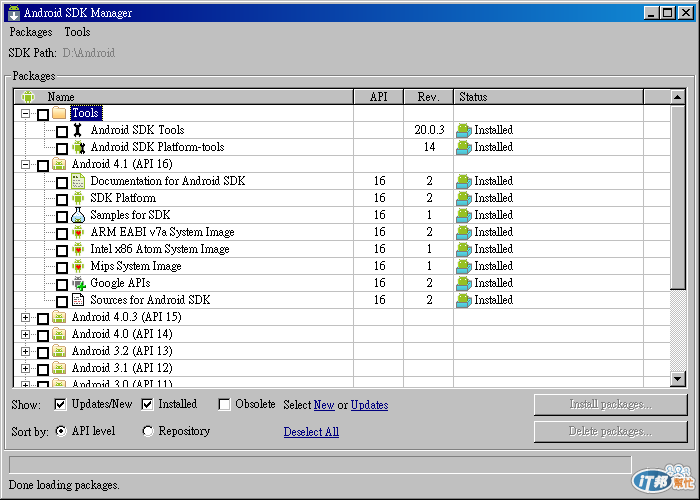Viewport: 700px width, 500px height.
Task: Click the New selection link
Action: (324, 405)
